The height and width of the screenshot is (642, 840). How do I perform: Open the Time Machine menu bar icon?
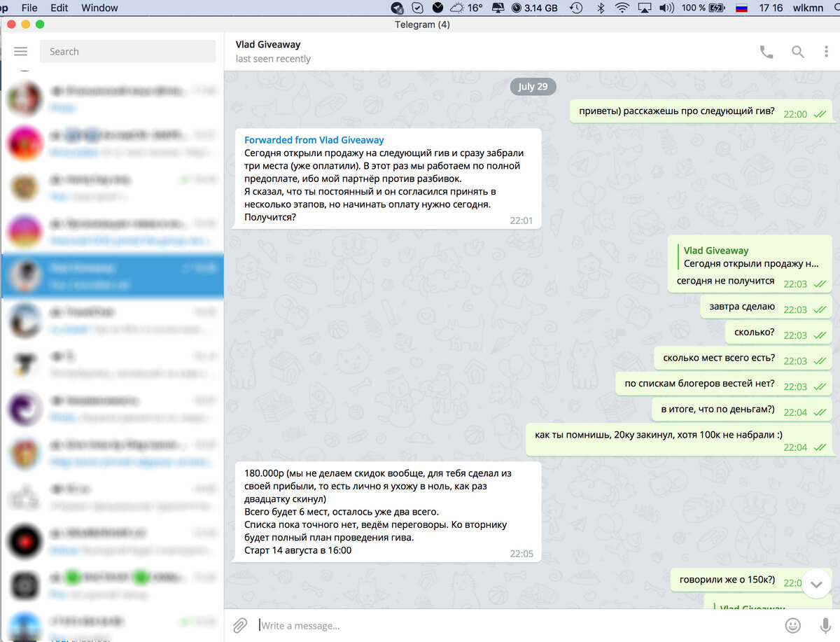[576, 8]
